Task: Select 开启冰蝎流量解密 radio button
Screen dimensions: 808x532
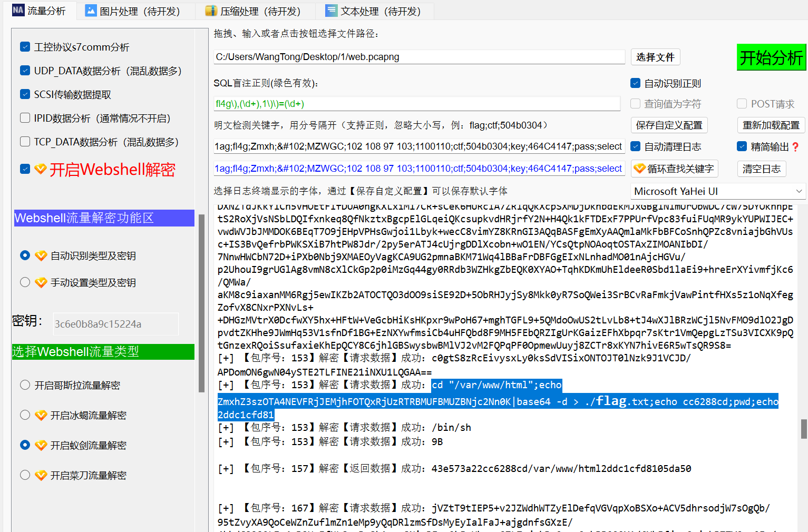Action: pyautogui.click(x=25, y=415)
